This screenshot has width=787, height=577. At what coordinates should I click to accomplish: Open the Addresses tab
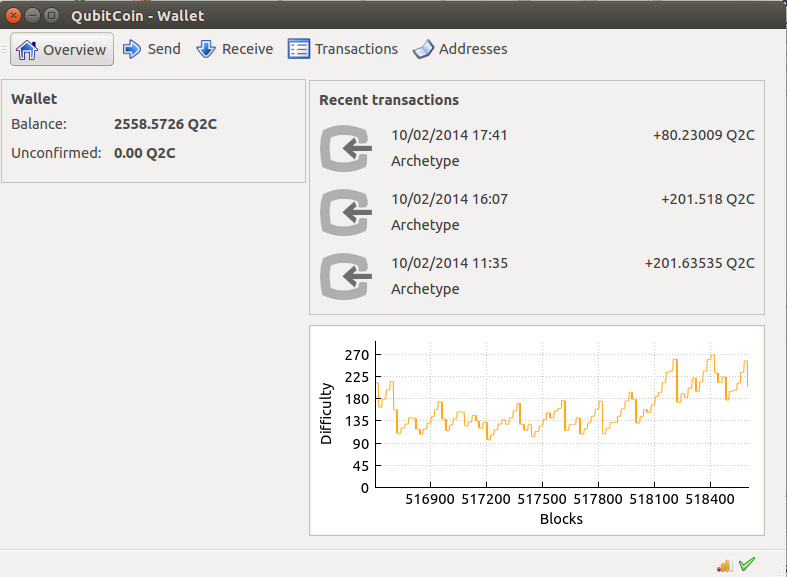pyautogui.click(x=460, y=49)
